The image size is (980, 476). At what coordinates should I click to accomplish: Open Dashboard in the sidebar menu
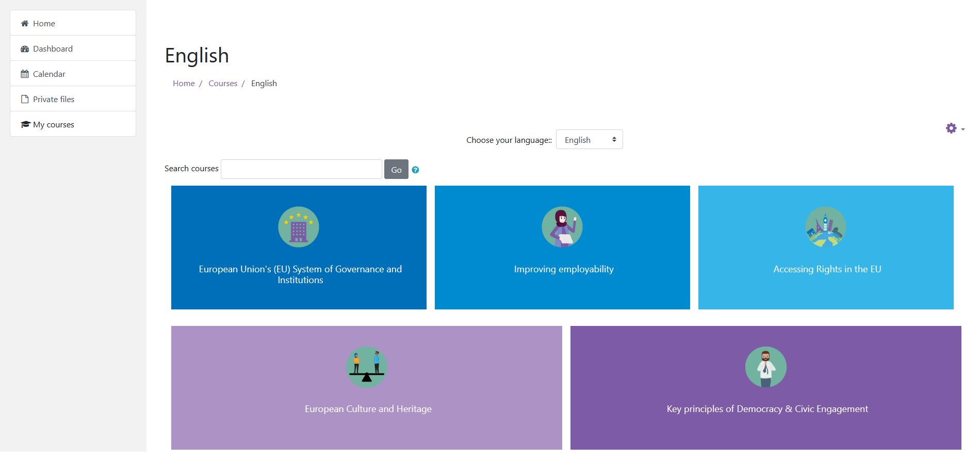coord(73,48)
